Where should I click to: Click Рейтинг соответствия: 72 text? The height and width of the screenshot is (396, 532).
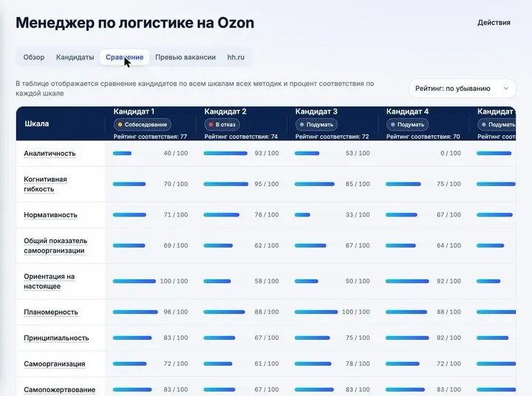(x=332, y=137)
